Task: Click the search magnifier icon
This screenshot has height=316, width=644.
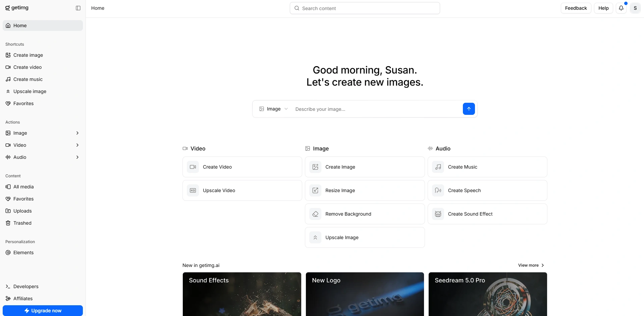Action: (x=297, y=8)
